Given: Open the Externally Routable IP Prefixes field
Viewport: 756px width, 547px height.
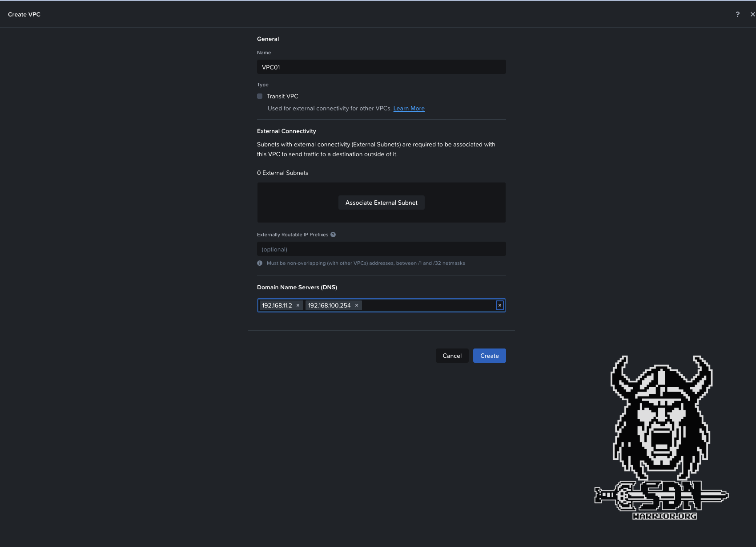Looking at the screenshot, I should pyautogui.click(x=381, y=249).
